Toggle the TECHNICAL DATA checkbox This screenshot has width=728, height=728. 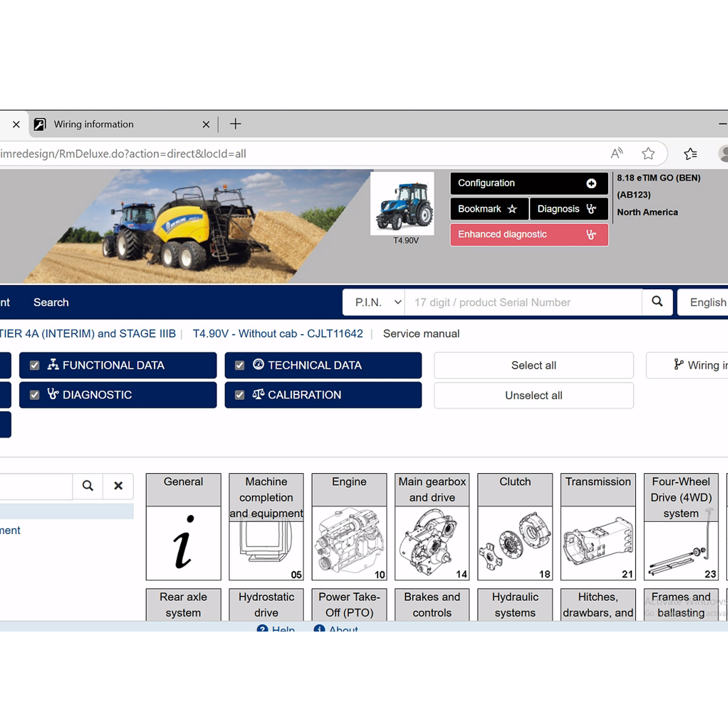click(x=240, y=365)
